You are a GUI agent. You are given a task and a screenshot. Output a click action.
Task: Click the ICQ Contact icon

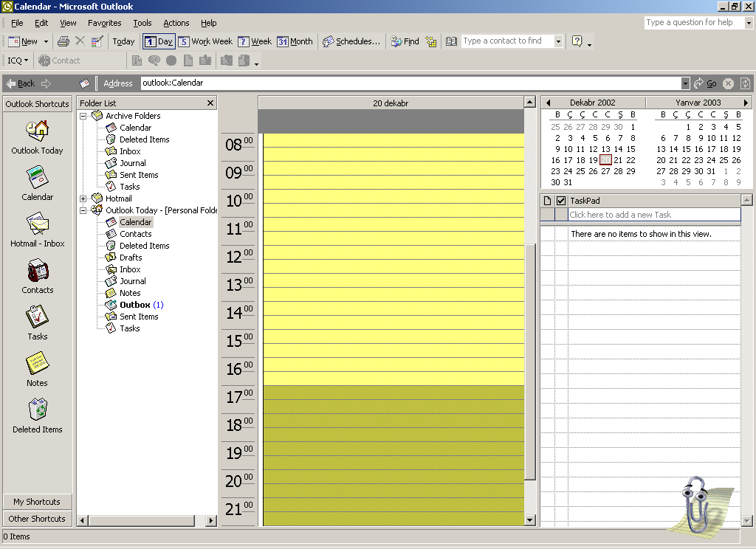pyautogui.click(x=44, y=61)
